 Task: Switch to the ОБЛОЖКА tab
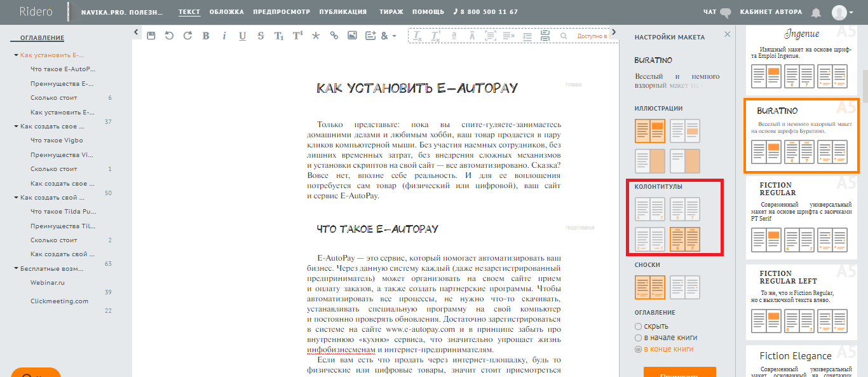pos(227,12)
